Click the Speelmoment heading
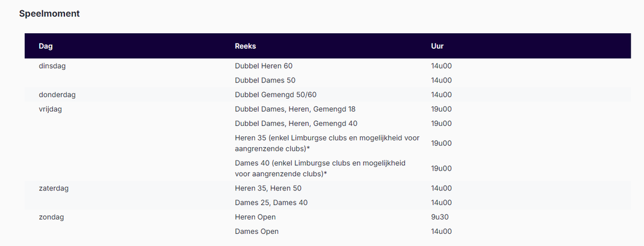Viewport: 644px width, 246px height. 49,13
